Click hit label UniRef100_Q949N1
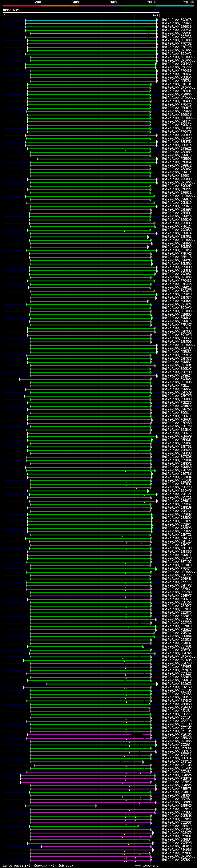 tap(177, 579)
